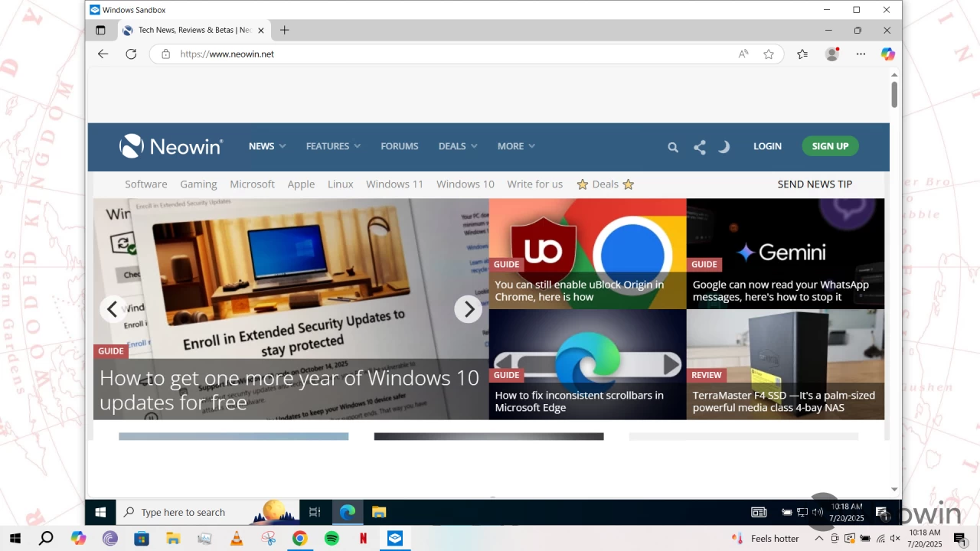This screenshot has height=551, width=980.
Task: Open uBlock Origin in Chrome guide
Action: point(579,291)
